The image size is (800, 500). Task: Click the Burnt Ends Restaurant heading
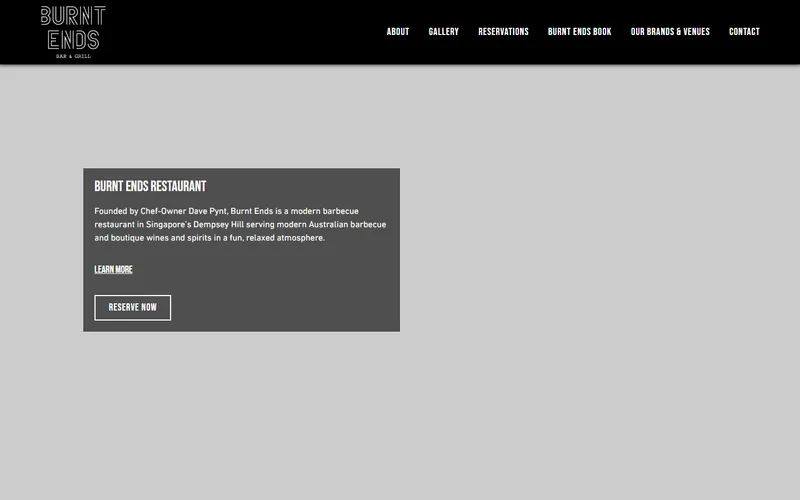pyautogui.click(x=150, y=186)
